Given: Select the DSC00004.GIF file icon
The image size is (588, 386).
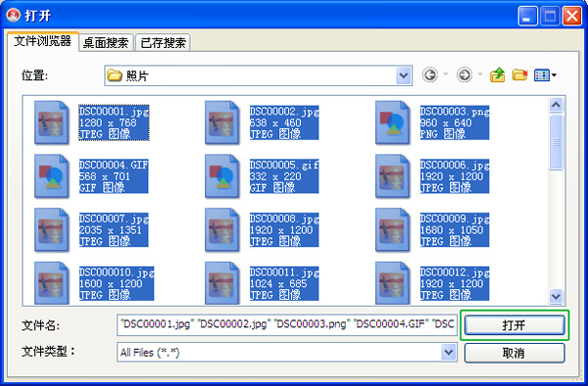Looking at the screenshot, I should [51, 176].
